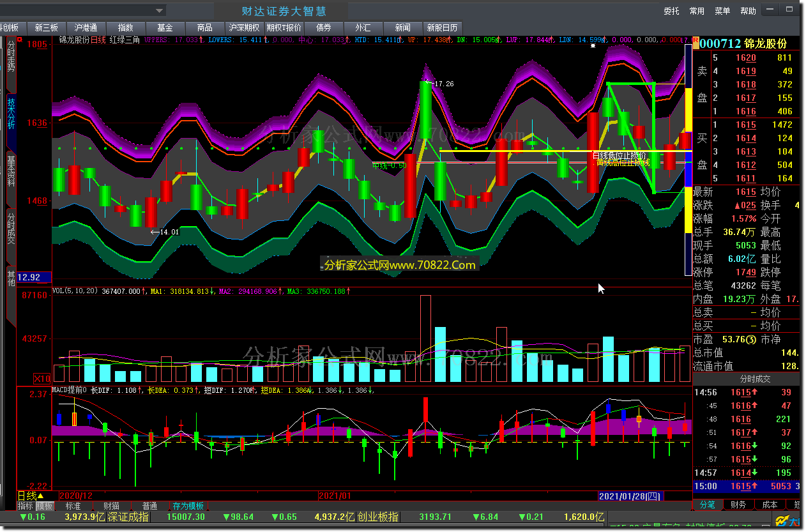Open the 委托 menu
The width and height of the screenshot is (806, 532).
[x=671, y=11]
